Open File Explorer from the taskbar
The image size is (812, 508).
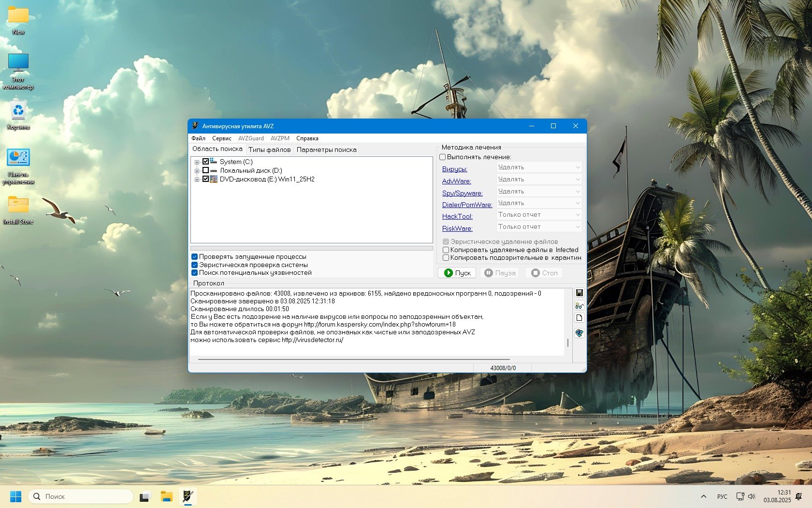(x=167, y=496)
